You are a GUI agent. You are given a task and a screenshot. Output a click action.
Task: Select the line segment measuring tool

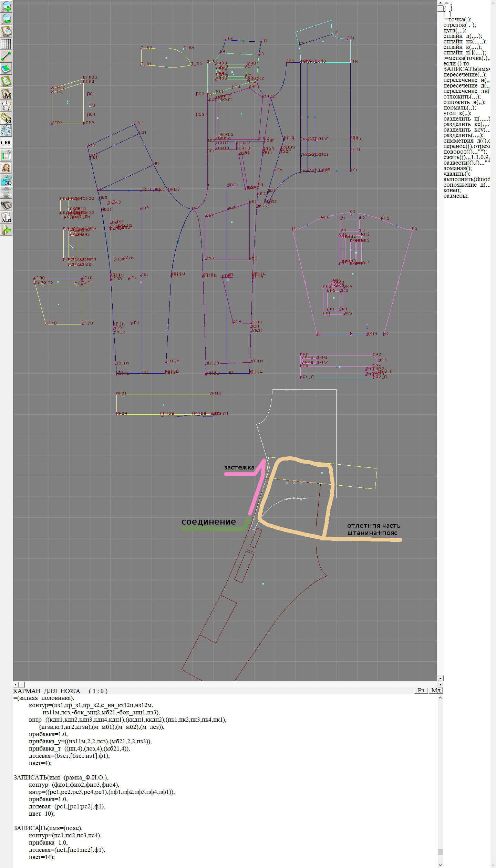(x=6, y=56)
